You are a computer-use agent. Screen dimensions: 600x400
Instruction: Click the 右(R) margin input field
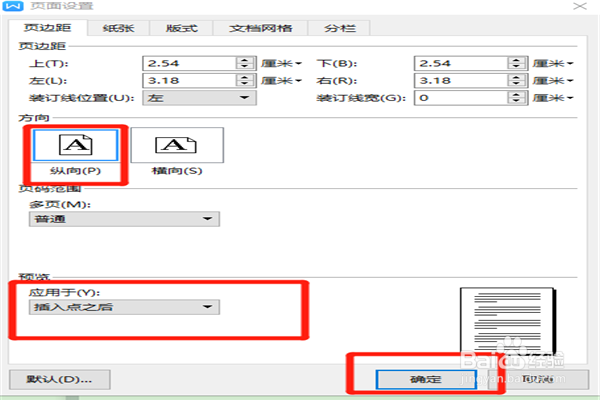[461, 80]
